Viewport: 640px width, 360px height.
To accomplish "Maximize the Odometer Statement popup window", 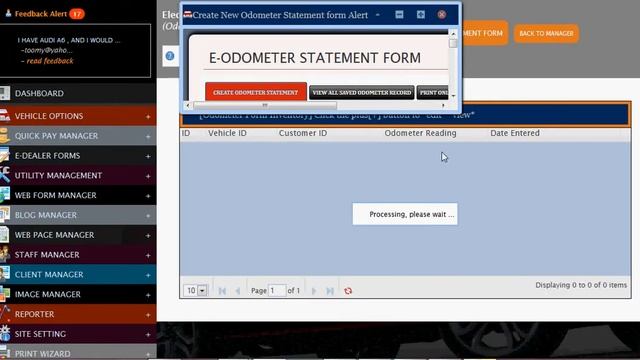I will [x=420, y=14].
